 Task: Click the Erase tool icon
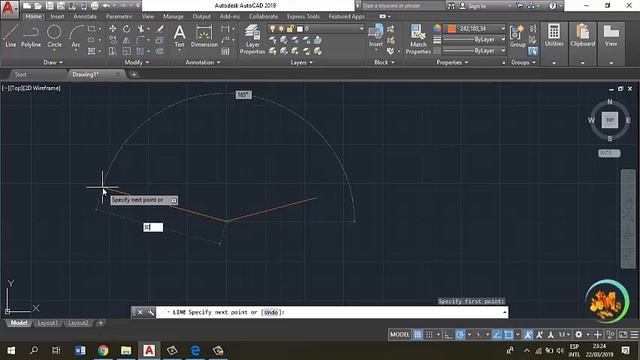(160, 29)
